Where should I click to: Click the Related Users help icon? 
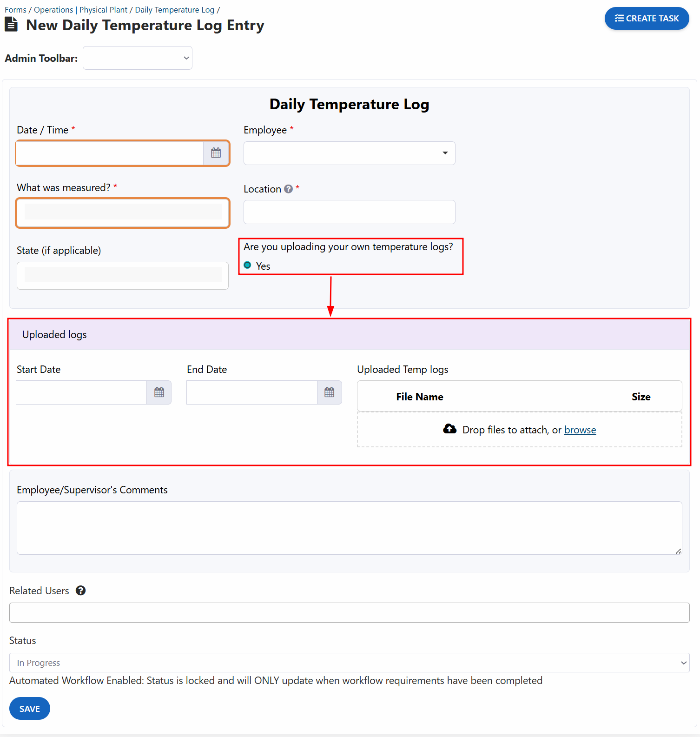(x=80, y=591)
